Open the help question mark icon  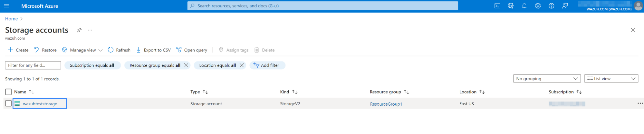click(x=551, y=6)
